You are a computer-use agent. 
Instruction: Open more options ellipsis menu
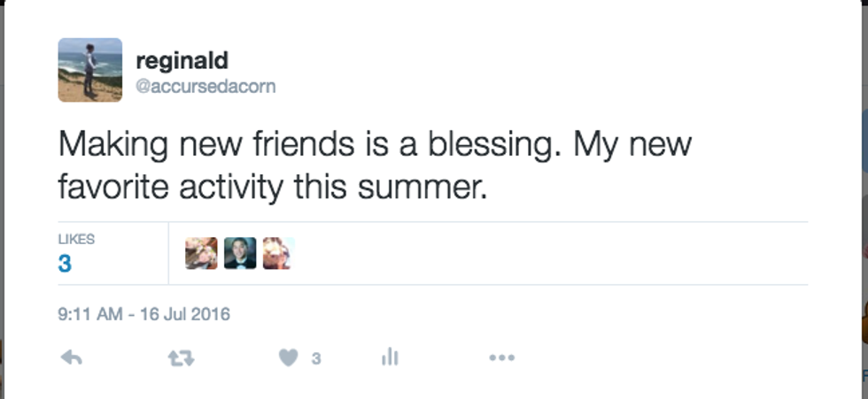(501, 357)
